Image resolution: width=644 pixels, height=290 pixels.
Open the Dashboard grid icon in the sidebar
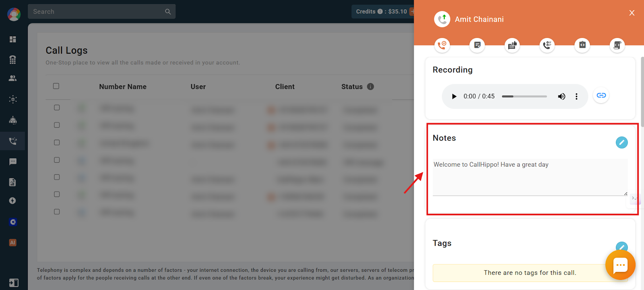tap(13, 39)
